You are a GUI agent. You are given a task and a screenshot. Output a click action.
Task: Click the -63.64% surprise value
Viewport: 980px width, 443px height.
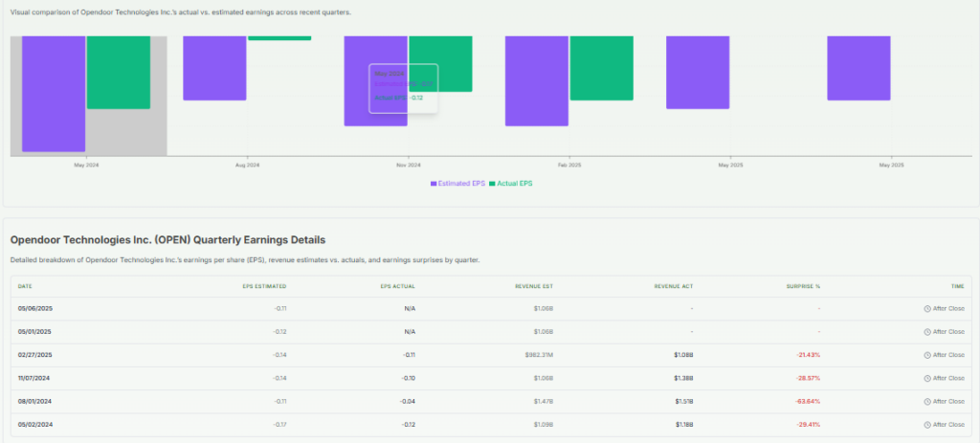coord(808,401)
